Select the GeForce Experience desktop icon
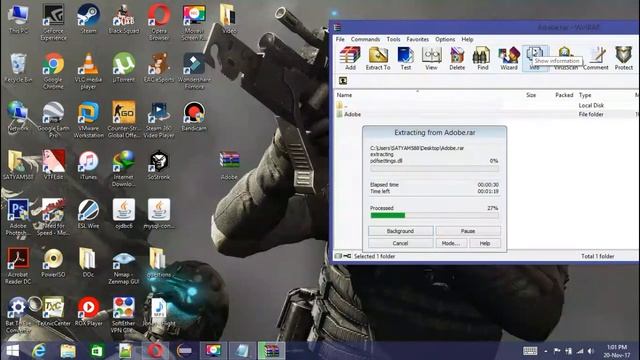 (53, 22)
